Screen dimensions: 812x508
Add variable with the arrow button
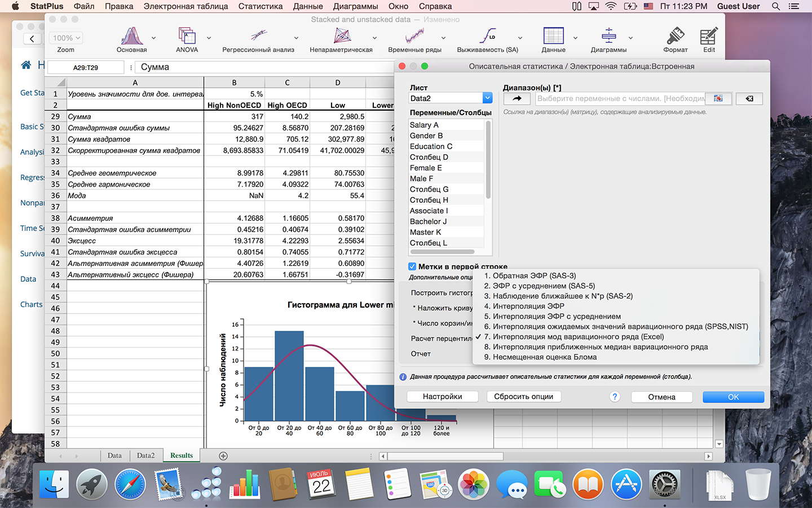pyautogui.click(x=517, y=99)
